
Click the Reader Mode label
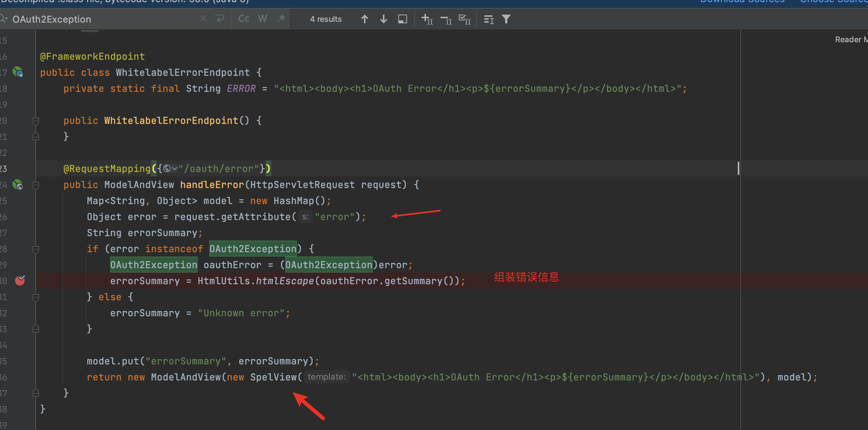(851, 39)
